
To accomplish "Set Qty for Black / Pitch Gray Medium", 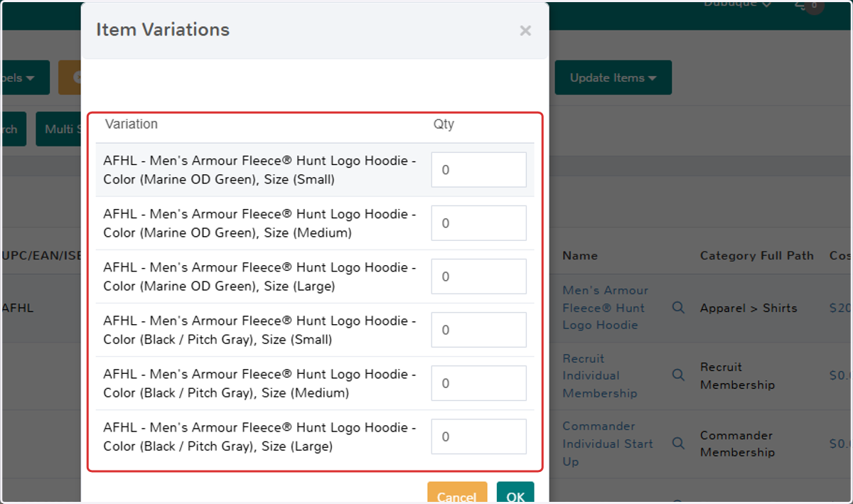I will [x=478, y=383].
